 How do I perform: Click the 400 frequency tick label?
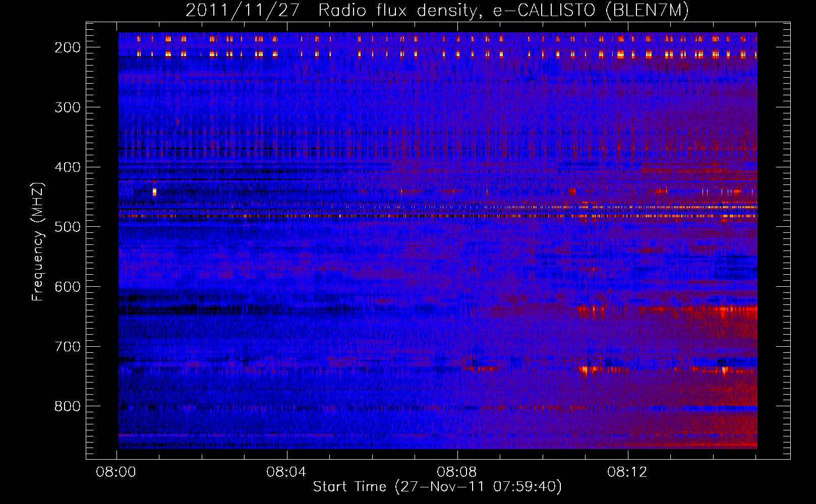pos(67,167)
